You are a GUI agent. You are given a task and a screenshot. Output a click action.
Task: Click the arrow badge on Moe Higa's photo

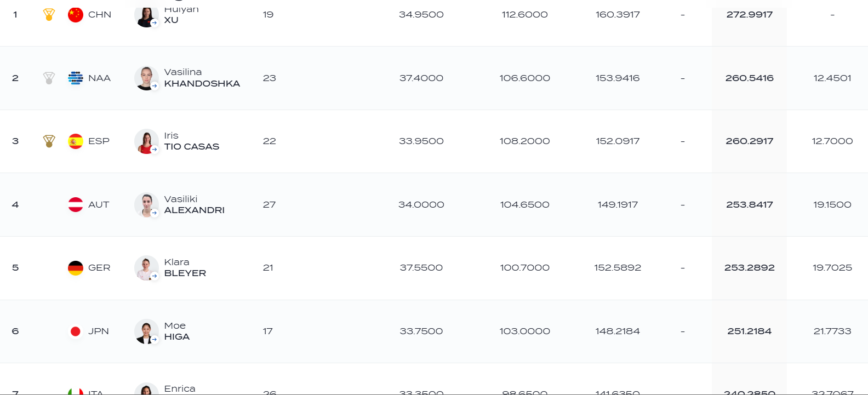pyautogui.click(x=155, y=340)
